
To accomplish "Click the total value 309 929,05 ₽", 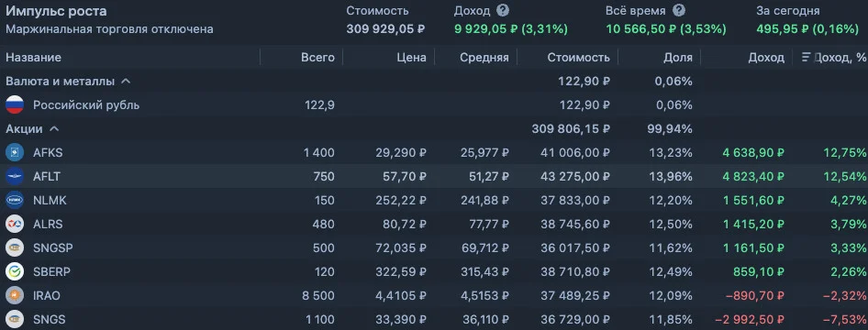I will pos(386,29).
